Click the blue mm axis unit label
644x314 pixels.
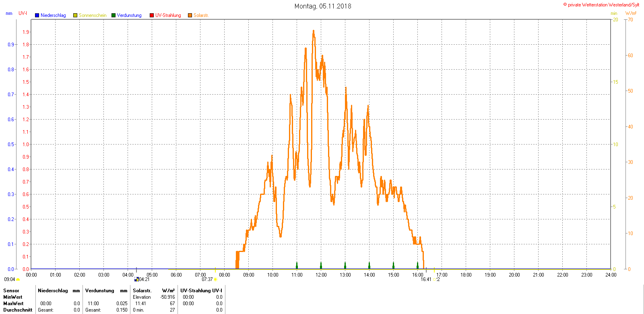point(9,13)
